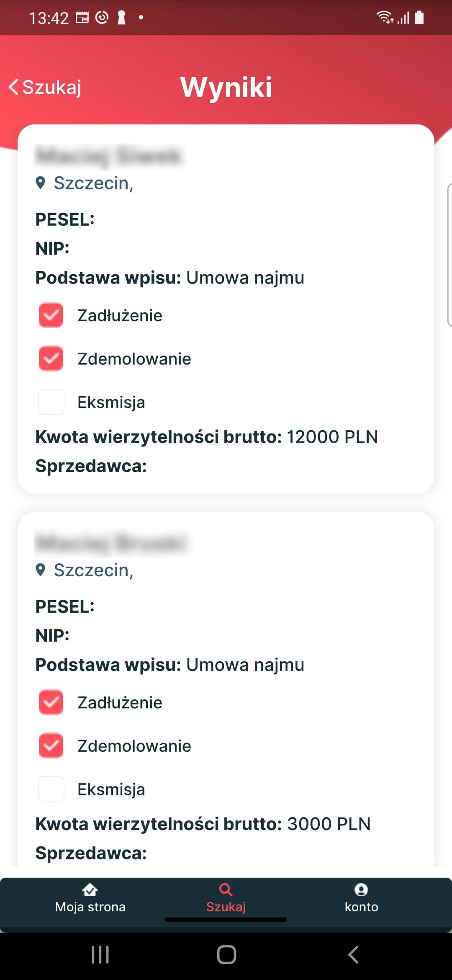Click the scrollbar handle on right edge

click(x=449, y=255)
